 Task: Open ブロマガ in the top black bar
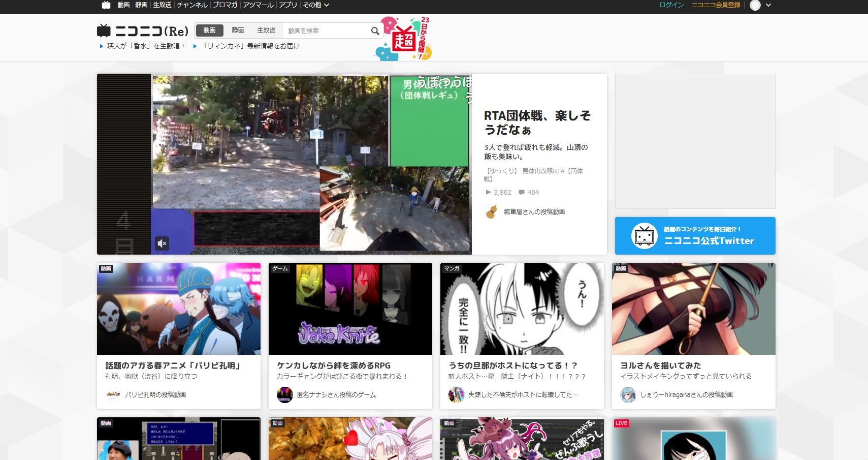pos(225,5)
